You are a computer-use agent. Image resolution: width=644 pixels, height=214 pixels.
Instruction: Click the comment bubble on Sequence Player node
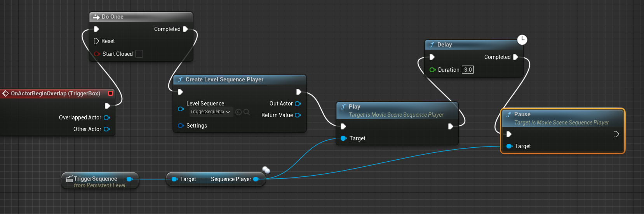(266, 170)
